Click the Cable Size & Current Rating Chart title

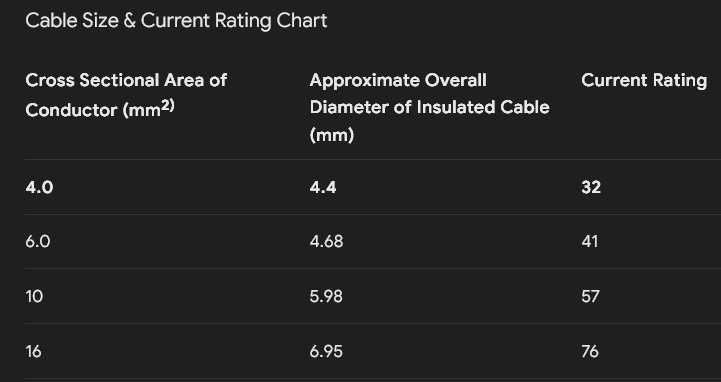point(176,21)
